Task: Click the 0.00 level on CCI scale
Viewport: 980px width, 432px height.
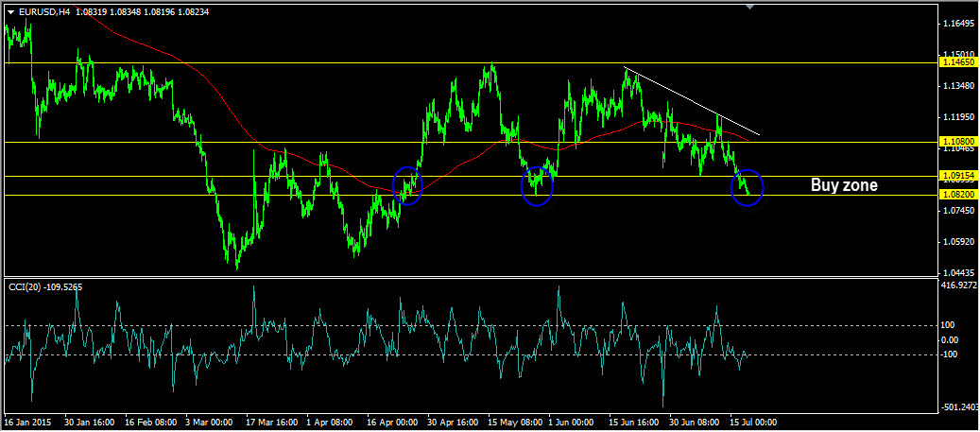Action: (951, 340)
